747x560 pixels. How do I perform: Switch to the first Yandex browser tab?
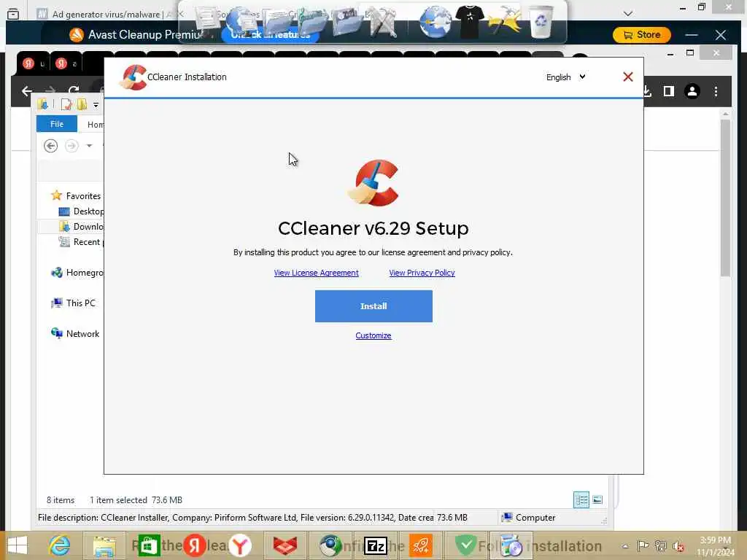33,64
